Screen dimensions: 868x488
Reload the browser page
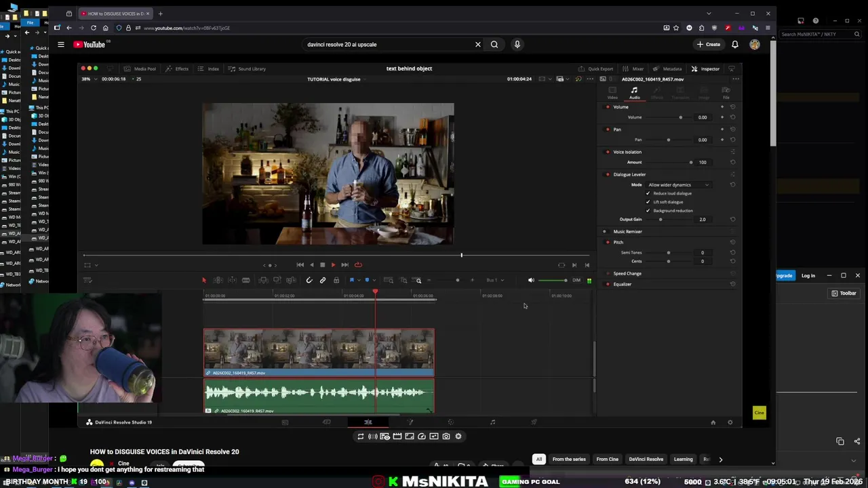click(x=94, y=28)
